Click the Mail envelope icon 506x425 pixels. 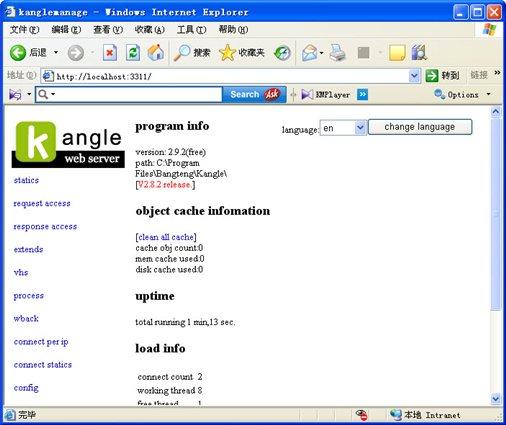click(x=309, y=53)
